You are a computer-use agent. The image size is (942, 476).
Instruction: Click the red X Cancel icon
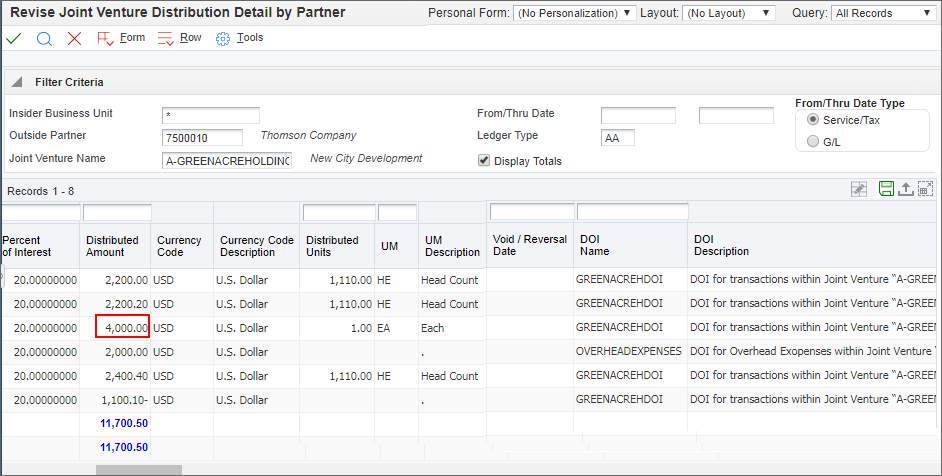click(74, 39)
